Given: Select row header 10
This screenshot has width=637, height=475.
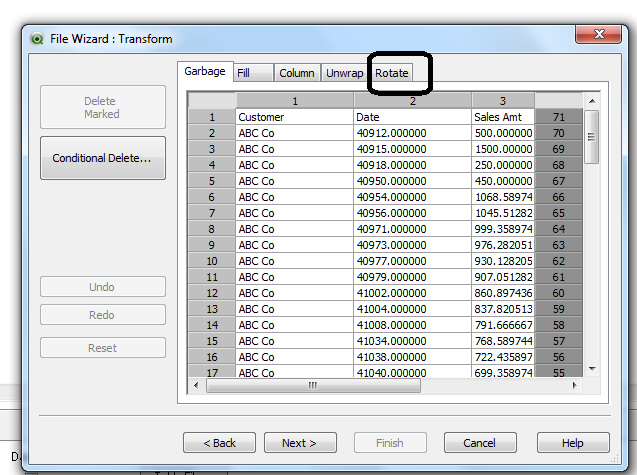Looking at the screenshot, I should [212, 261].
